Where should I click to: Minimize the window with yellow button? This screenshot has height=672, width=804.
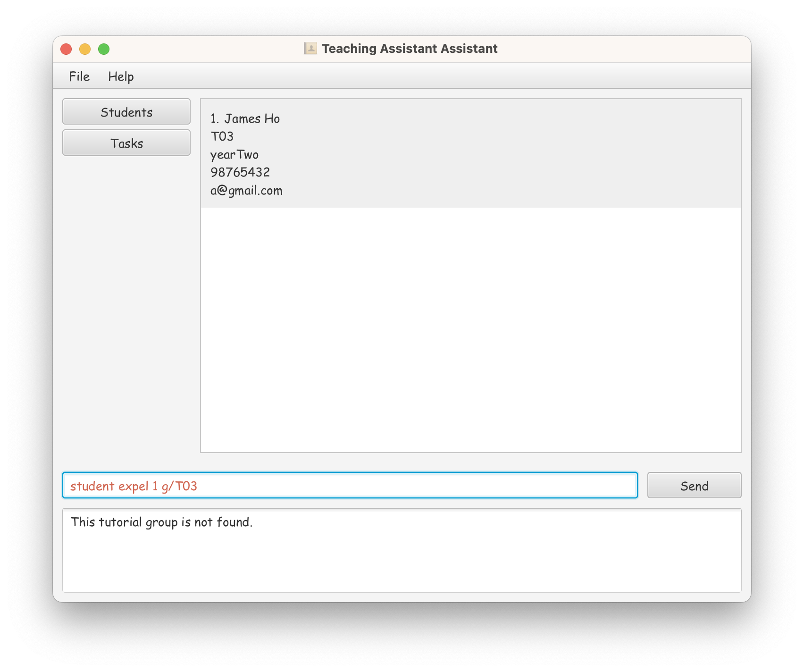coord(85,49)
